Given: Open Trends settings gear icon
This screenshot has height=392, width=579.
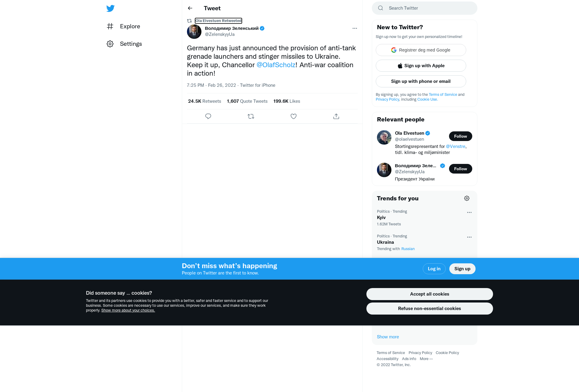Looking at the screenshot, I should (467, 198).
